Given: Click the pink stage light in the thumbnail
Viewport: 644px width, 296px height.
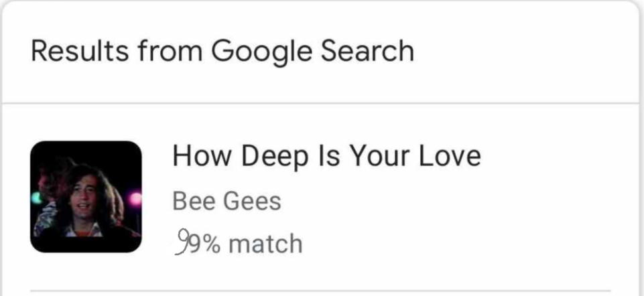Looking at the screenshot, I should [135, 200].
